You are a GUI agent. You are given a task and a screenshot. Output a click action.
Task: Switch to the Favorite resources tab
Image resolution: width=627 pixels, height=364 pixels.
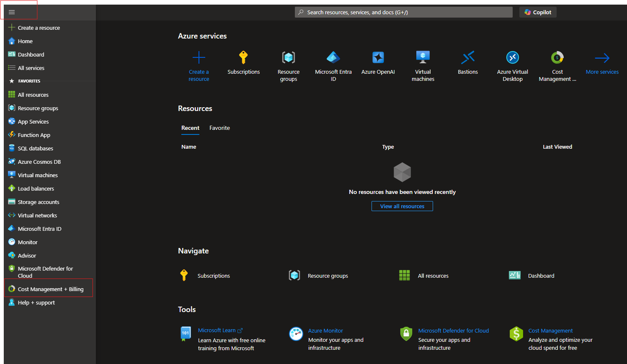coord(219,128)
